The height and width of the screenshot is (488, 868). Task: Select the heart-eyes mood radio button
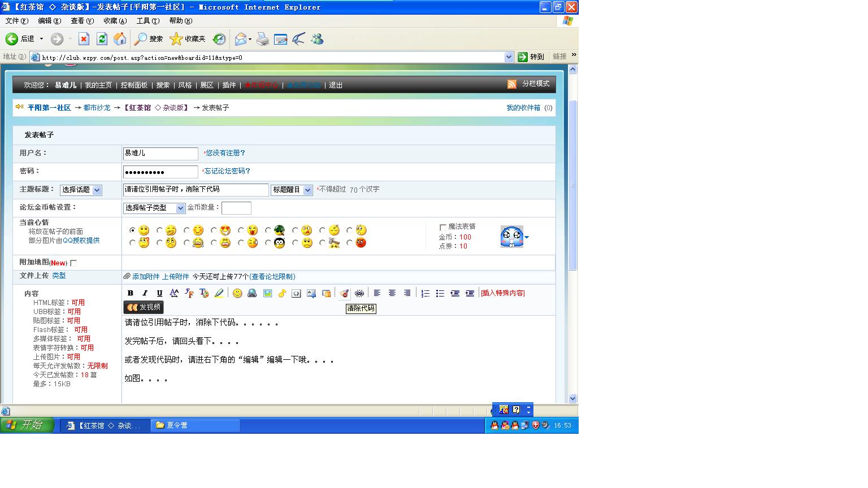coord(214,230)
